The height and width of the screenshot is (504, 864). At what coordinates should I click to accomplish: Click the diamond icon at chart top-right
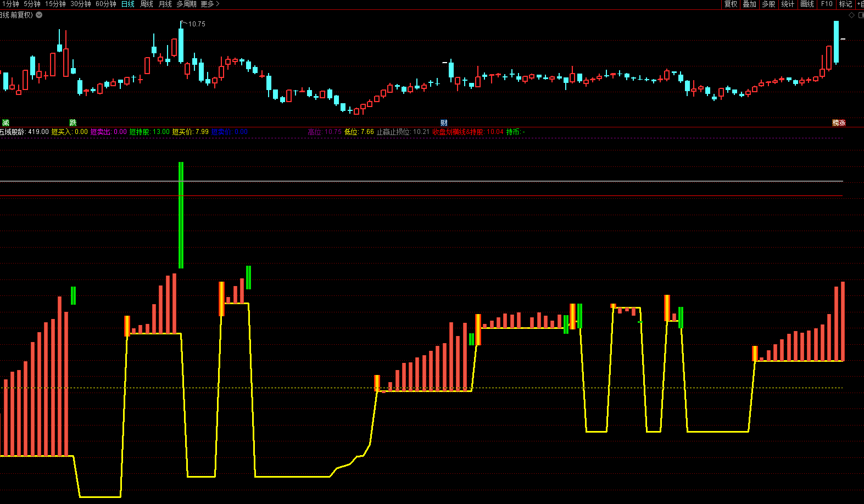(x=851, y=15)
